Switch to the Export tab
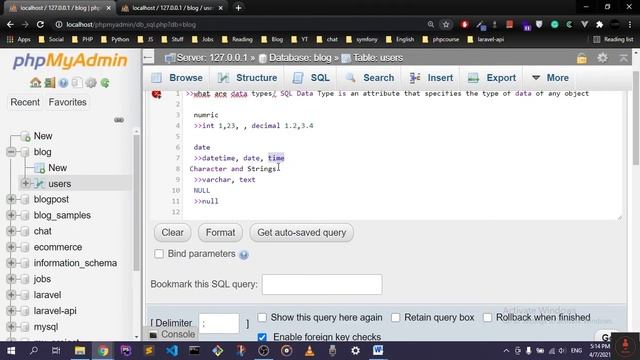 tap(492, 78)
